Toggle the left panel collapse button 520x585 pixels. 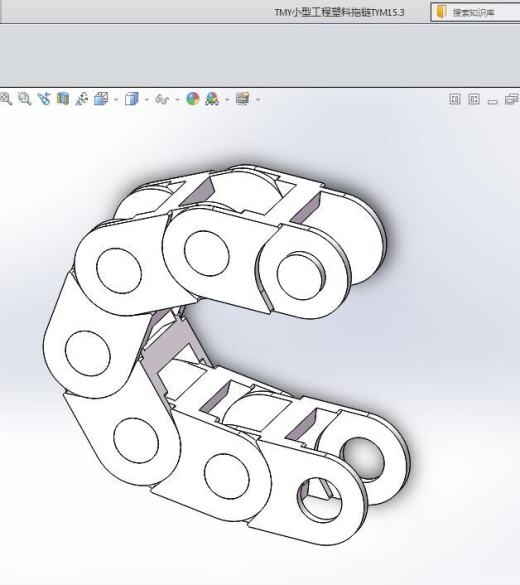pos(455,99)
